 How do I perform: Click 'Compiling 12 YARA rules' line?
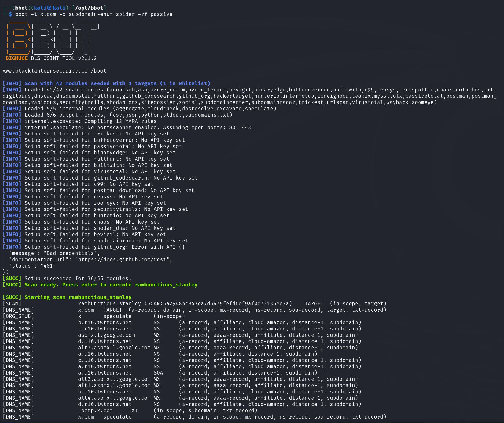coord(79,121)
